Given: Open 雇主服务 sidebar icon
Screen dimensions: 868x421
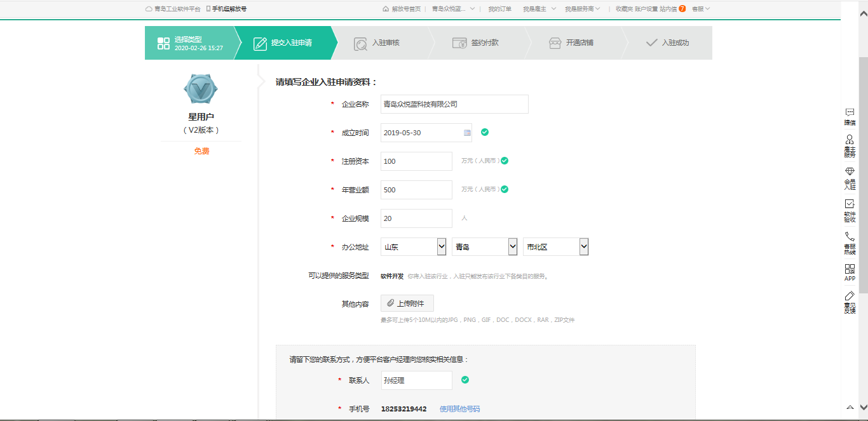Looking at the screenshot, I should point(850,141).
